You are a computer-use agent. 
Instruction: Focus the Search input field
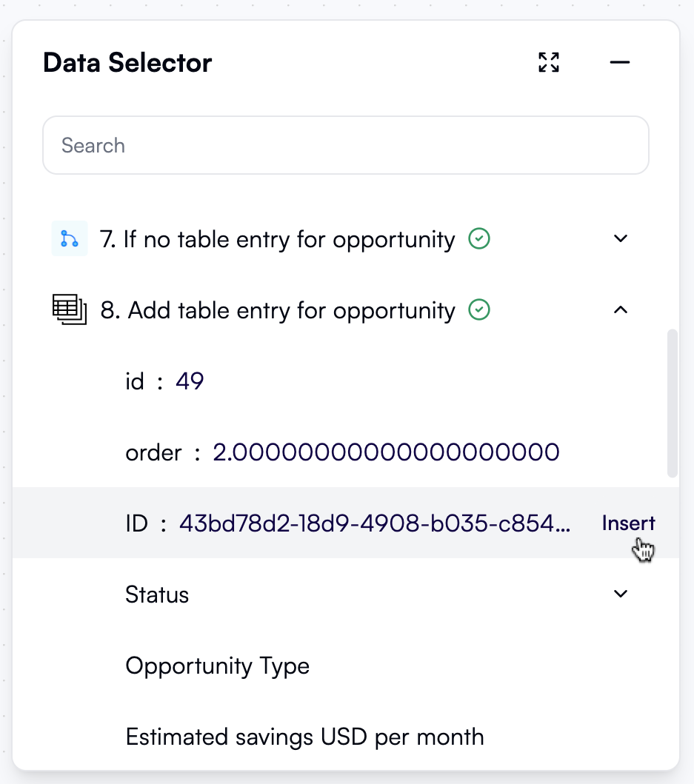pyautogui.click(x=346, y=145)
